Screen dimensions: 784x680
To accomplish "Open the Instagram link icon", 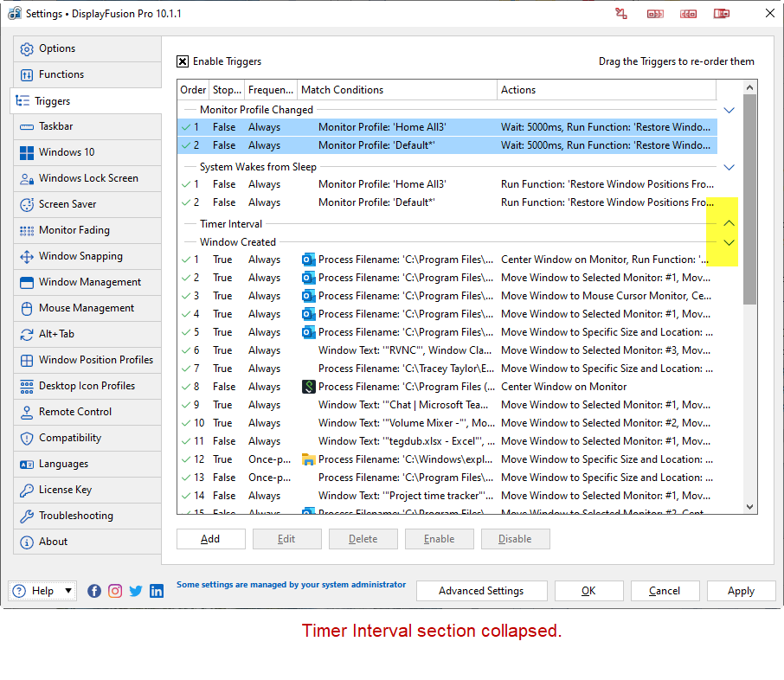I will [x=115, y=591].
